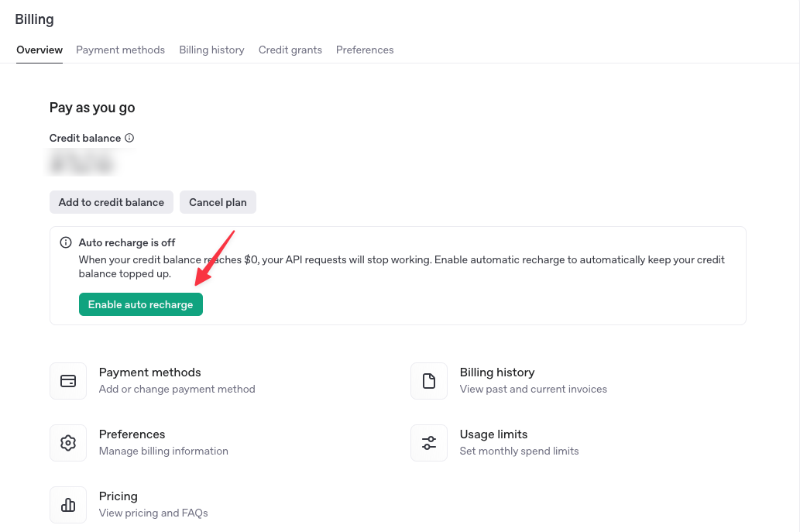Screen dimensions: 800x532
Task: Open the Credit grants tab
Action: point(290,50)
